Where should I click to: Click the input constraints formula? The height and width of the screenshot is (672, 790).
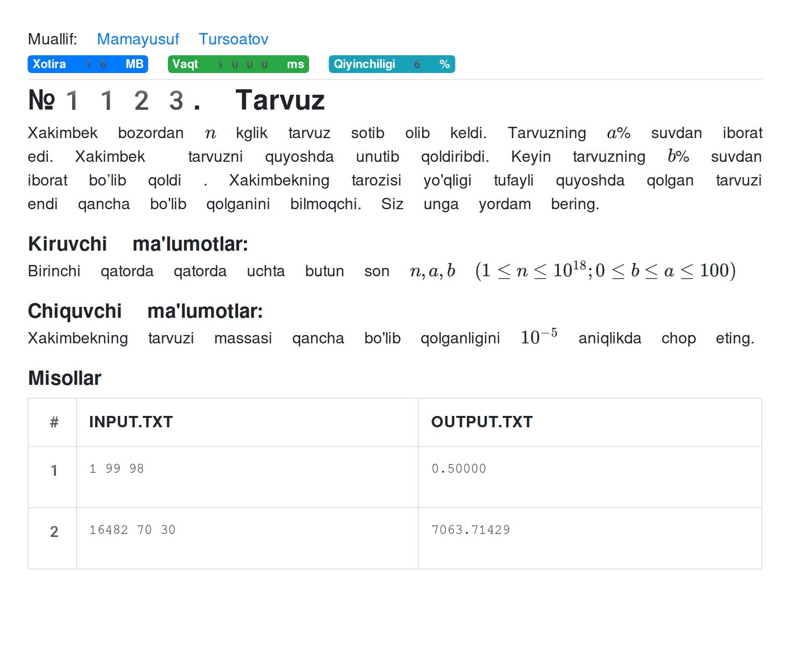[x=605, y=270]
